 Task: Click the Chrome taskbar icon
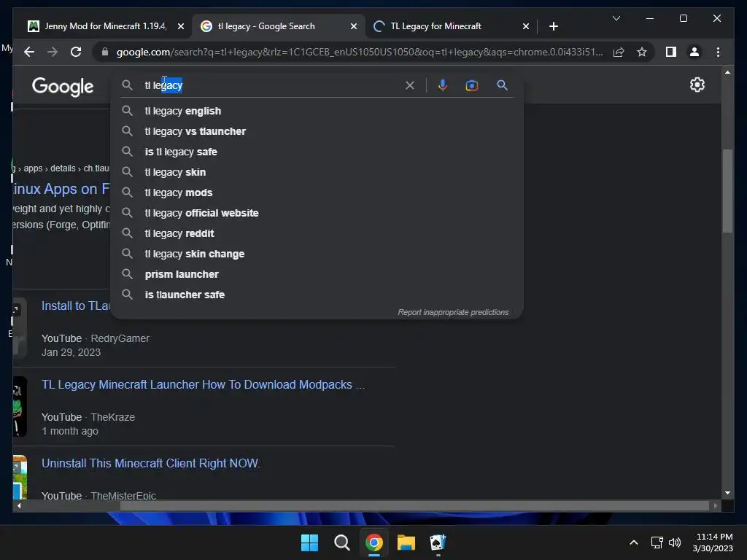coord(374,542)
